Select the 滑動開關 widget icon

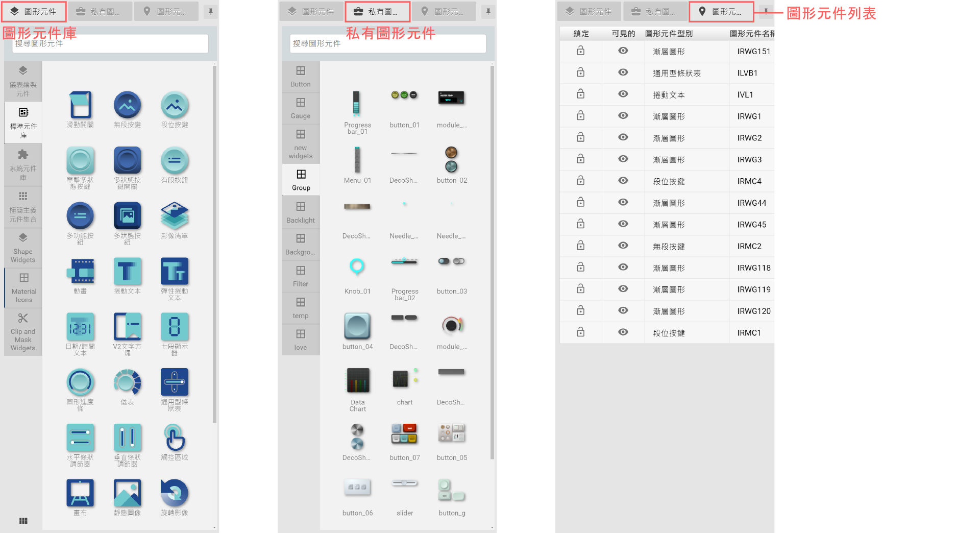tap(80, 105)
